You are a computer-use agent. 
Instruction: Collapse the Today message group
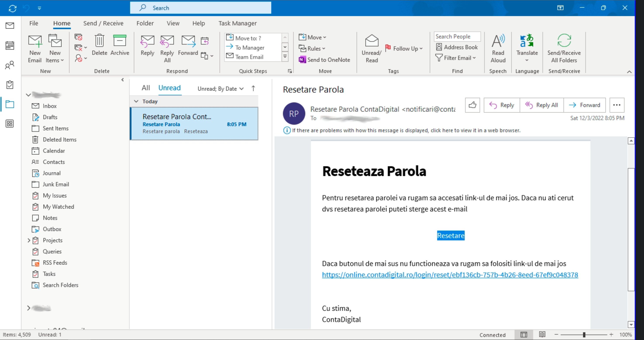tap(136, 101)
